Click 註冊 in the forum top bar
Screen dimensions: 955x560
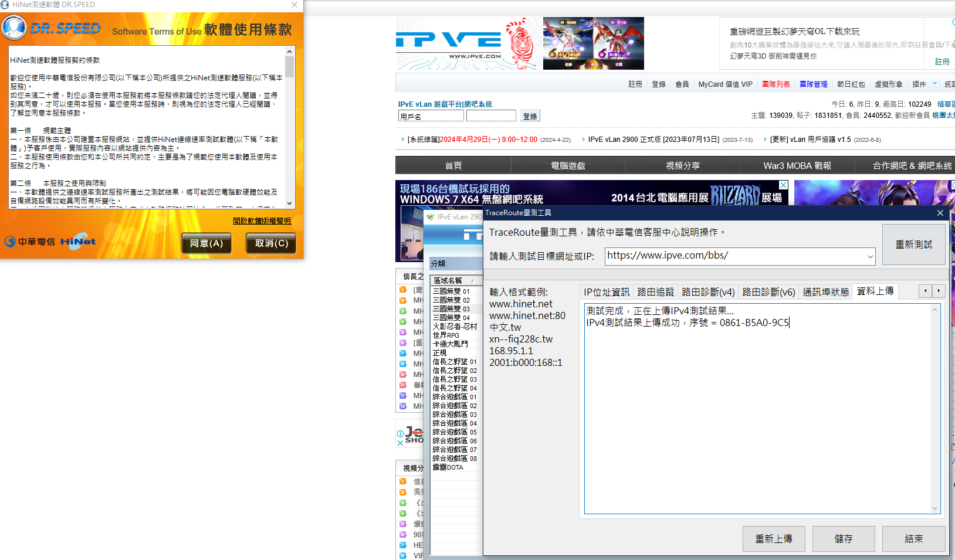pos(635,84)
